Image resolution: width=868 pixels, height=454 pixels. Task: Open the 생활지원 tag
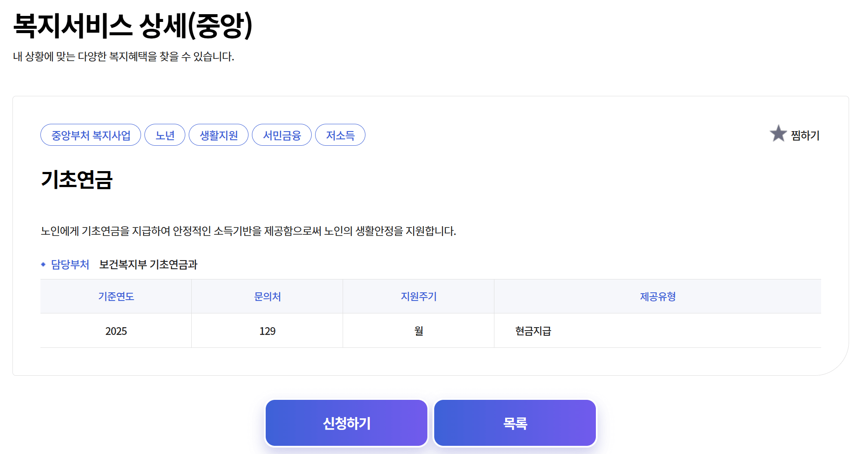click(218, 135)
